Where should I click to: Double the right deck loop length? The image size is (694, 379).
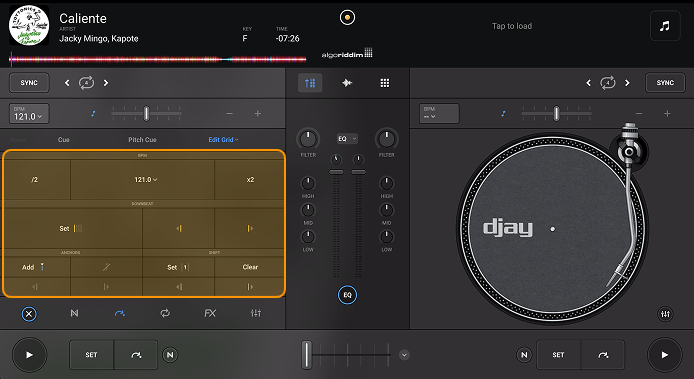click(627, 83)
